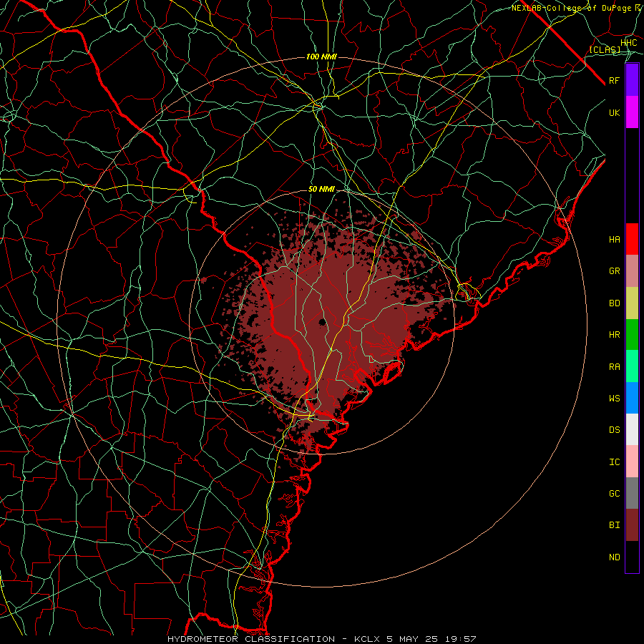Screen dimensions: 644x644
Task: Click the DS legend label
Action: (x=615, y=429)
